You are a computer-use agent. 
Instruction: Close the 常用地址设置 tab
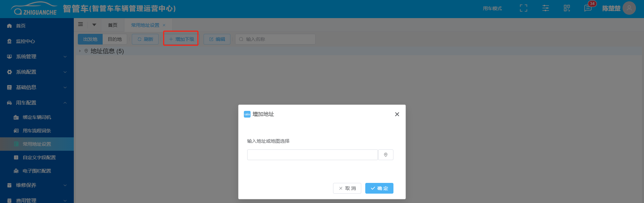click(x=164, y=25)
